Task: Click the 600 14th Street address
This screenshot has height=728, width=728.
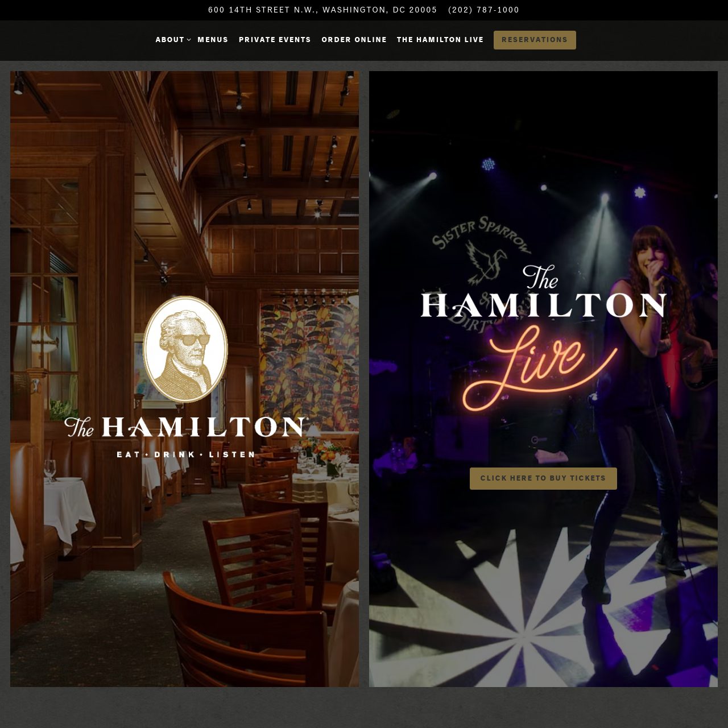Action: pos(322,9)
